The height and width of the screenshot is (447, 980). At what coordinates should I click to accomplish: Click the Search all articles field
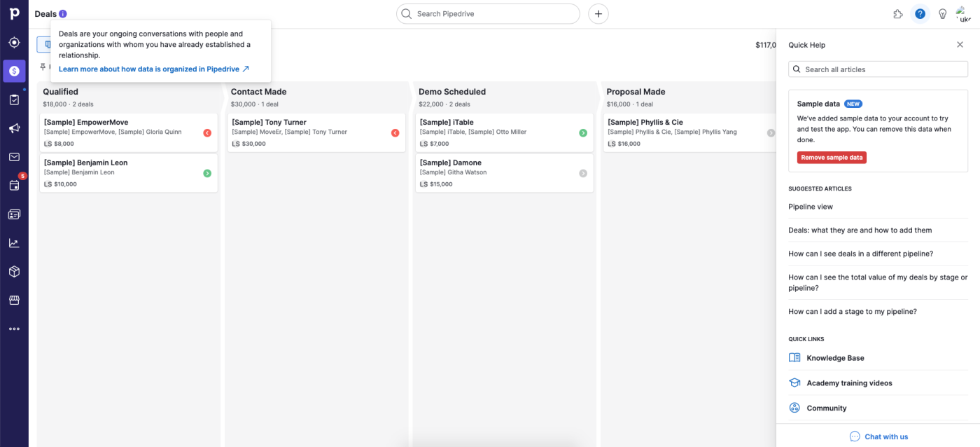878,69
